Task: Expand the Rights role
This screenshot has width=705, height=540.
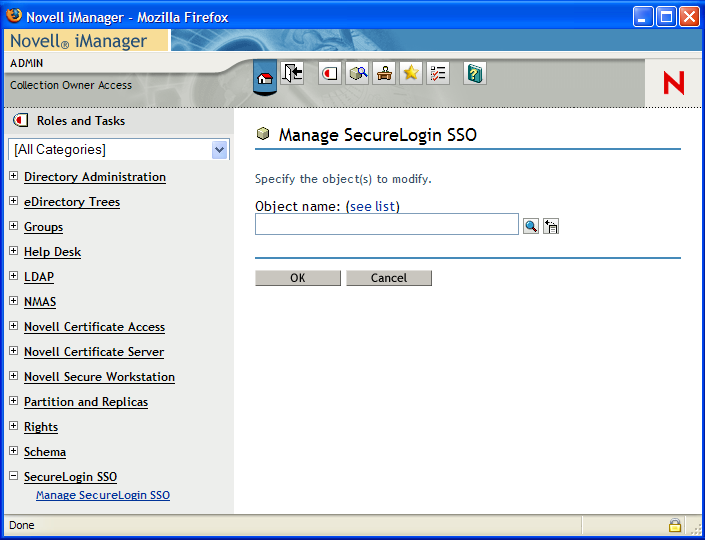Action: 14,425
